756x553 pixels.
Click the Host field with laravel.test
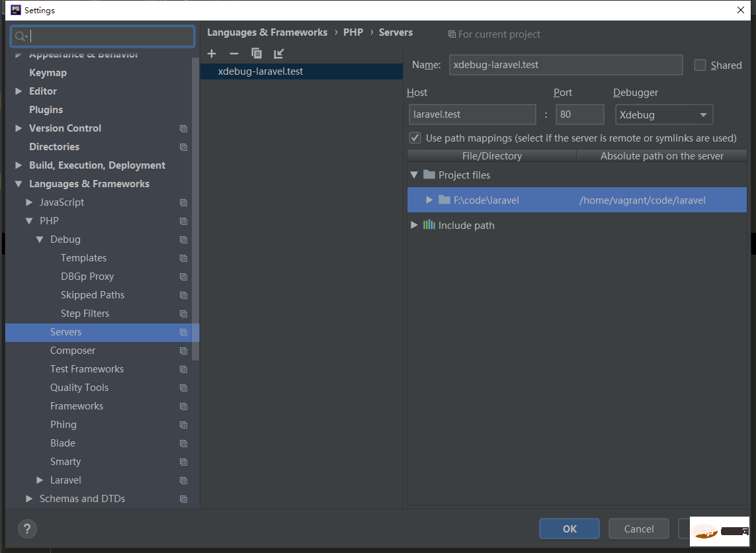[472, 114]
